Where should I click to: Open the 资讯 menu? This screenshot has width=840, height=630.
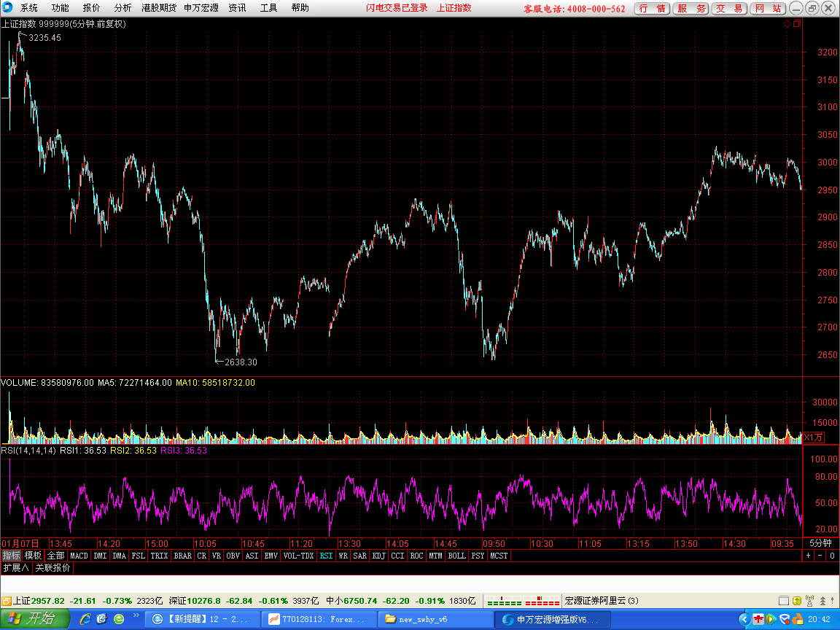(x=237, y=7)
